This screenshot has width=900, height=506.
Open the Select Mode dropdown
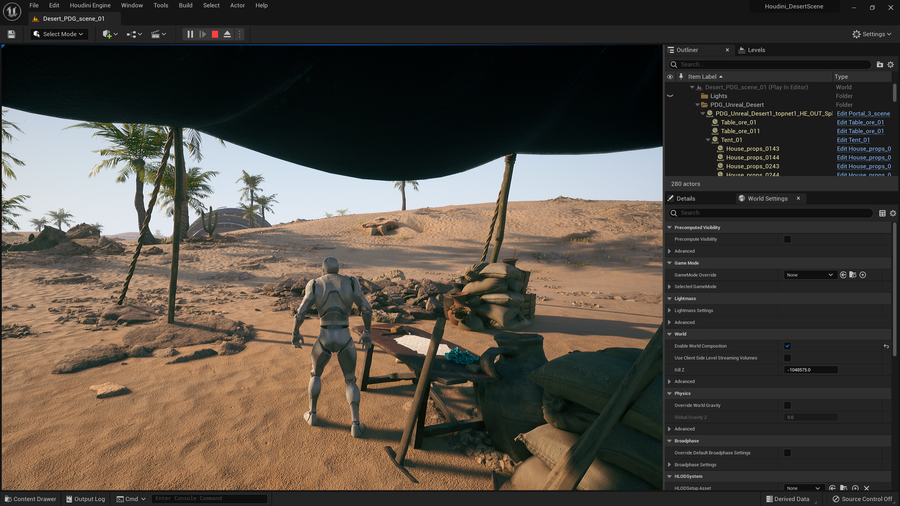[60, 34]
